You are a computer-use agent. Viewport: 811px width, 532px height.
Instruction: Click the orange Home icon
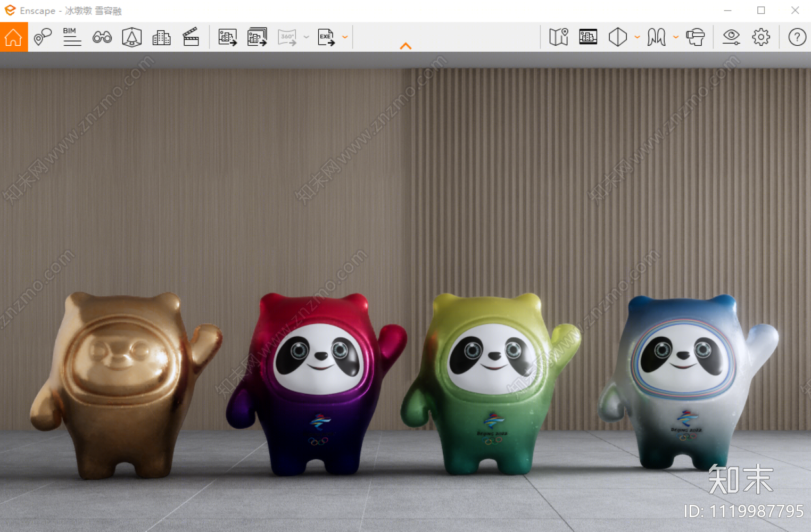[13, 37]
